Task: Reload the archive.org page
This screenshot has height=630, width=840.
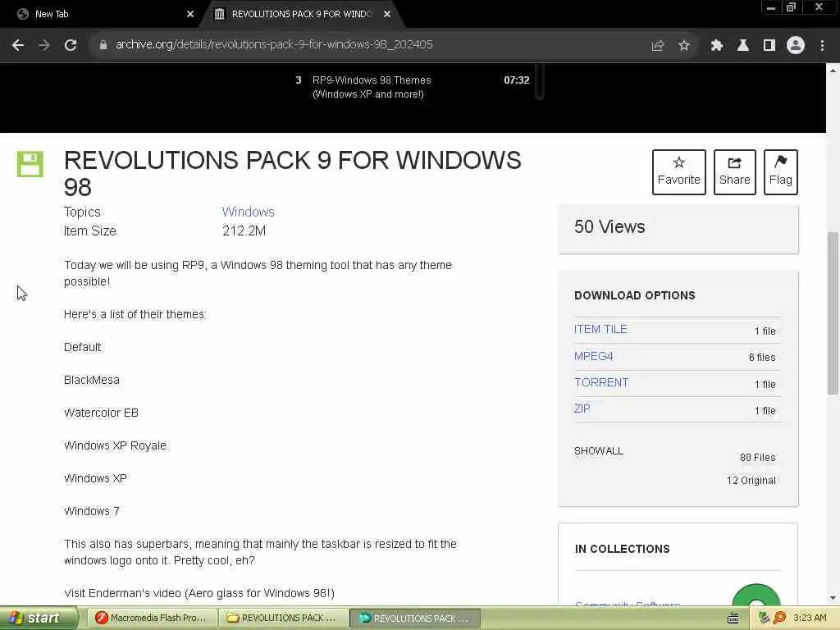Action: [71, 45]
